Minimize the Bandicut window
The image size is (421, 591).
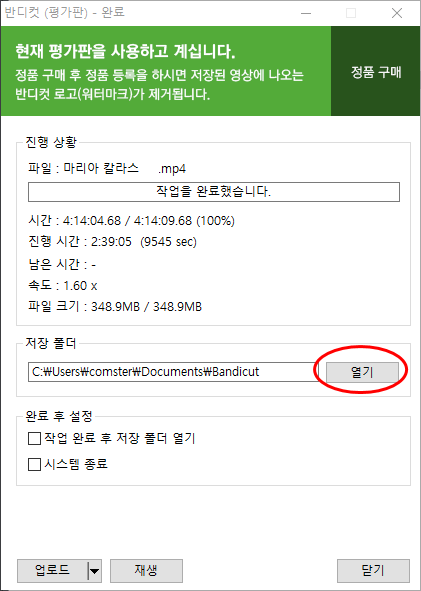click(x=306, y=13)
